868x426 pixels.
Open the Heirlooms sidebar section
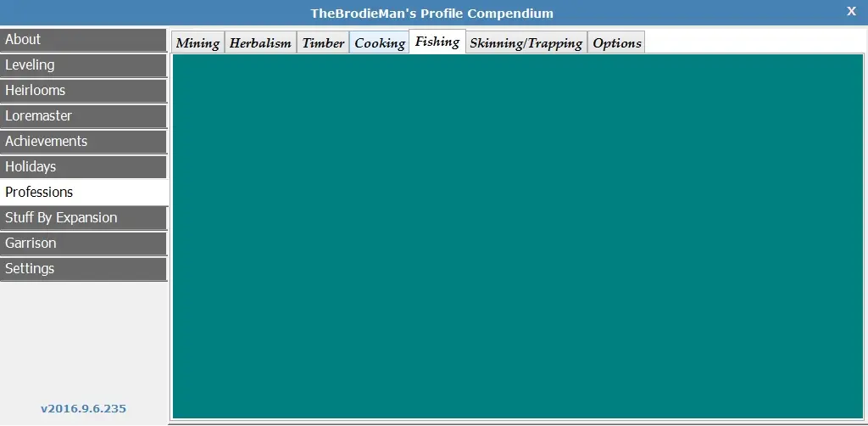83,91
